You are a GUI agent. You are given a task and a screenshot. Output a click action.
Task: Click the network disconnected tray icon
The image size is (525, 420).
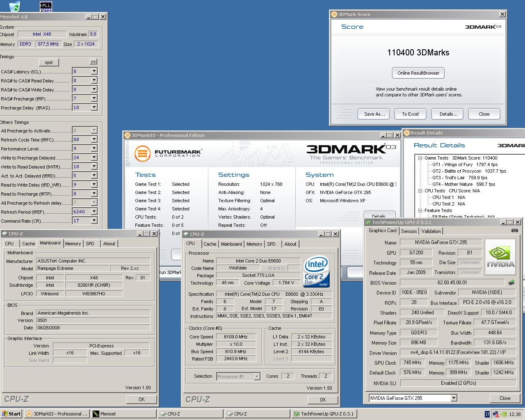point(495,414)
